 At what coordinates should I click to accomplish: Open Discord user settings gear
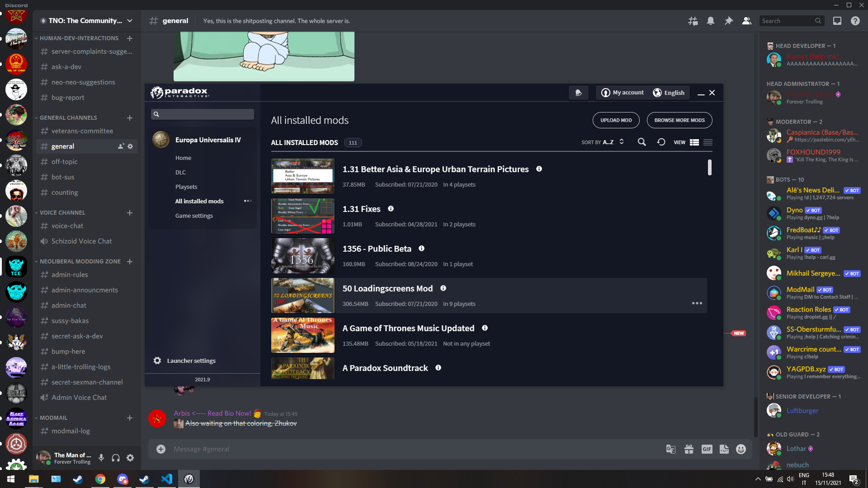coord(130,458)
